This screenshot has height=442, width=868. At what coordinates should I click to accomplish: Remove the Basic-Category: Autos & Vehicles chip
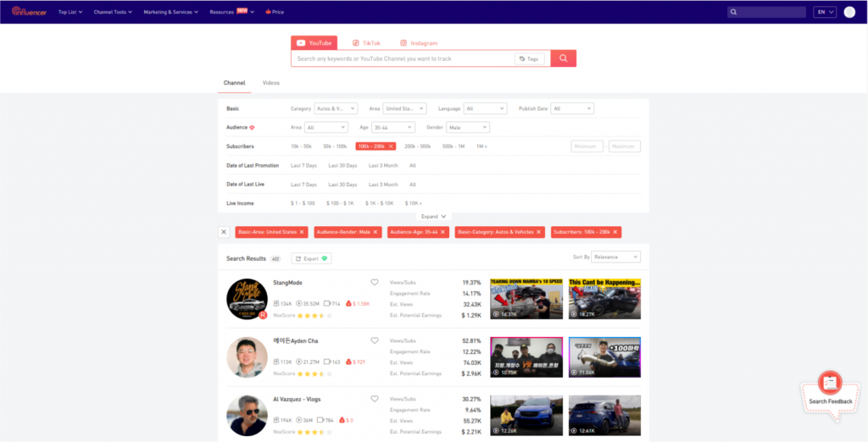[538, 232]
